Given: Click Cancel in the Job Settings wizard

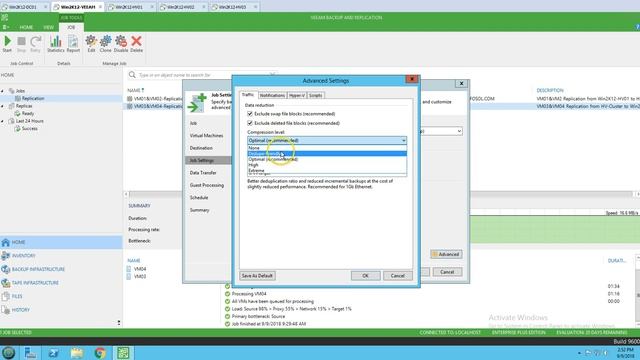Looking at the screenshot, I should [447, 272].
